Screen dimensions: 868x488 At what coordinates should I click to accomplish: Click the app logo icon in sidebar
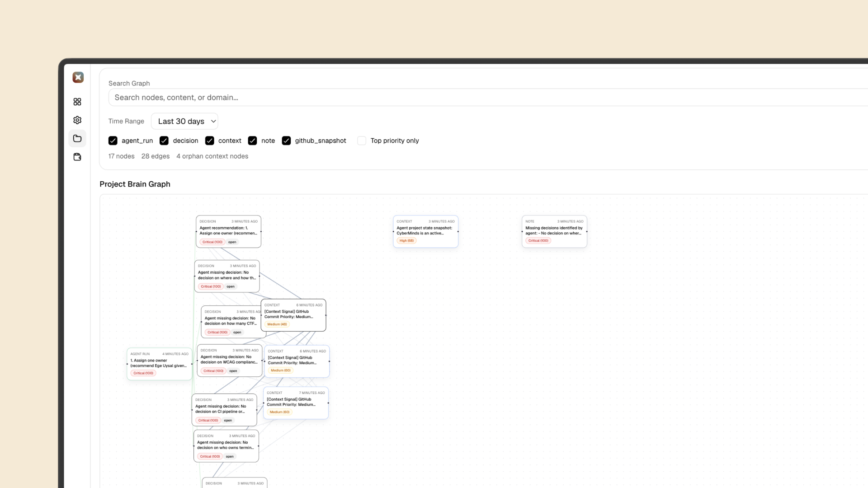pos(78,77)
